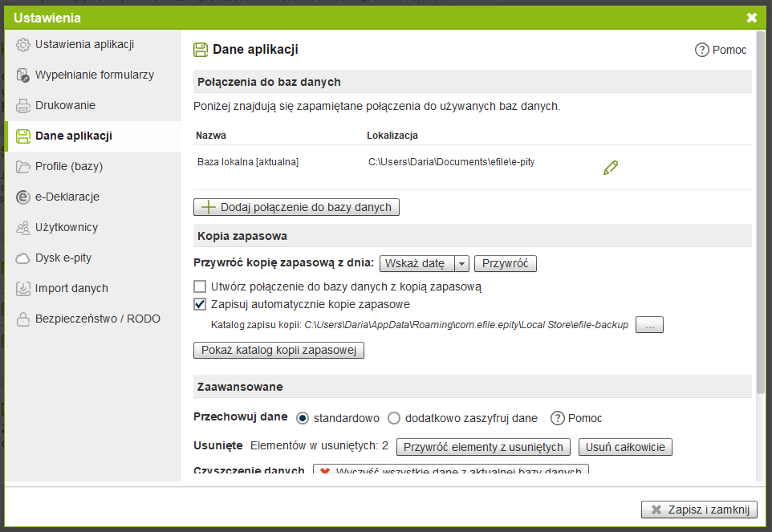
Task: Click Dodaj połączenie do bazy danych
Action: (x=296, y=207)
